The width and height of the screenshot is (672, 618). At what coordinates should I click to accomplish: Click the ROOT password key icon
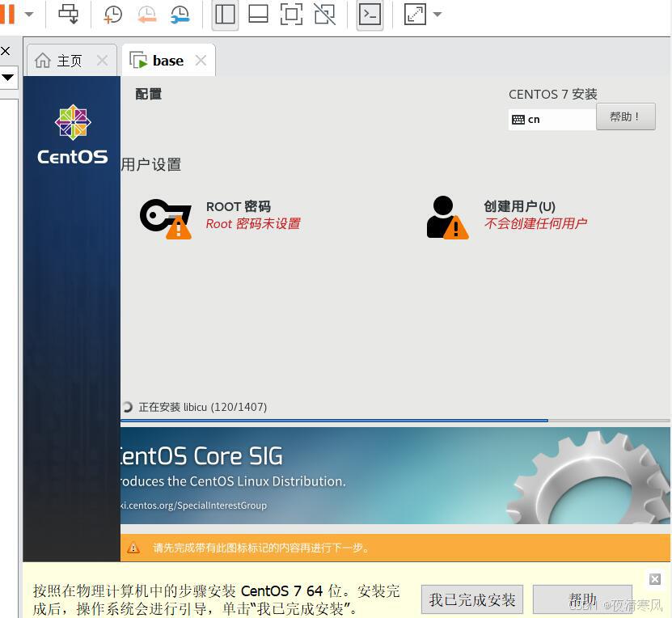tap(166, 218)
